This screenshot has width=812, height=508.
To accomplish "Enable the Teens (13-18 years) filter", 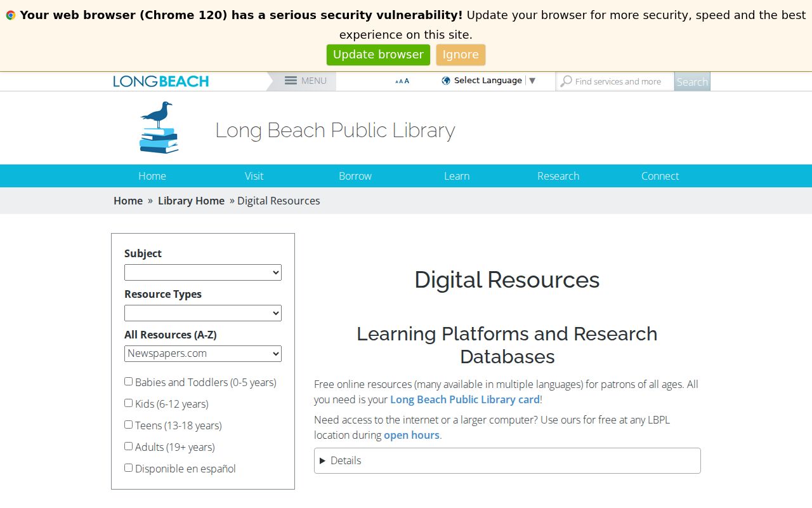I will coord(128,425).
